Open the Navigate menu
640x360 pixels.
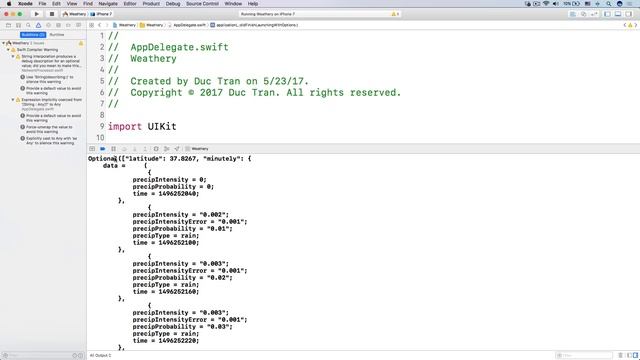108,4
